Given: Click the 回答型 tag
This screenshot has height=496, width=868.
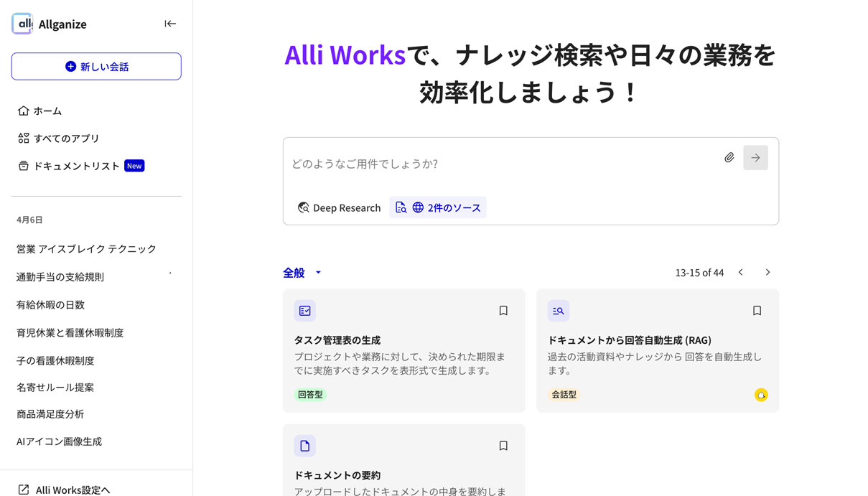Looking at the screenshot, I should (x=310, y=395).
